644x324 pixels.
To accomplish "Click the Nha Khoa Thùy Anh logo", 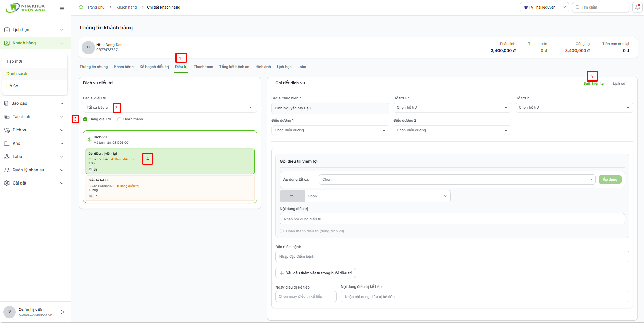I will click(x=26, y=8).
